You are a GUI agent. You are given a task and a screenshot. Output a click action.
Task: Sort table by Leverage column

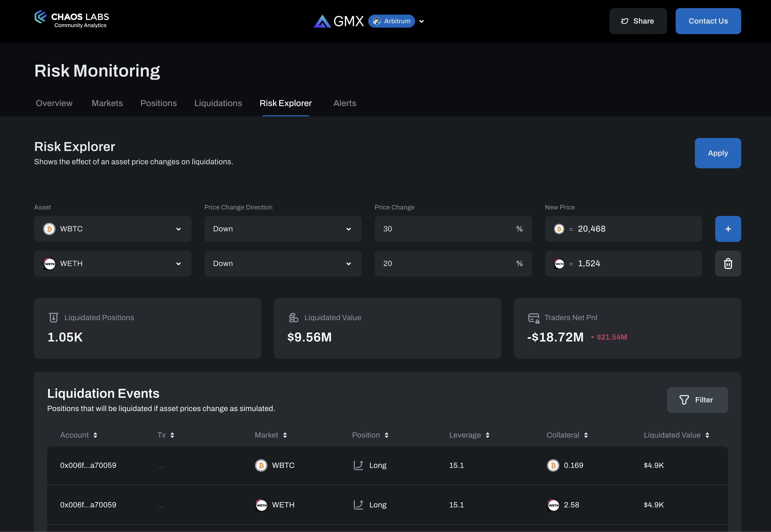pyautogui.click(x=487, y=435)
